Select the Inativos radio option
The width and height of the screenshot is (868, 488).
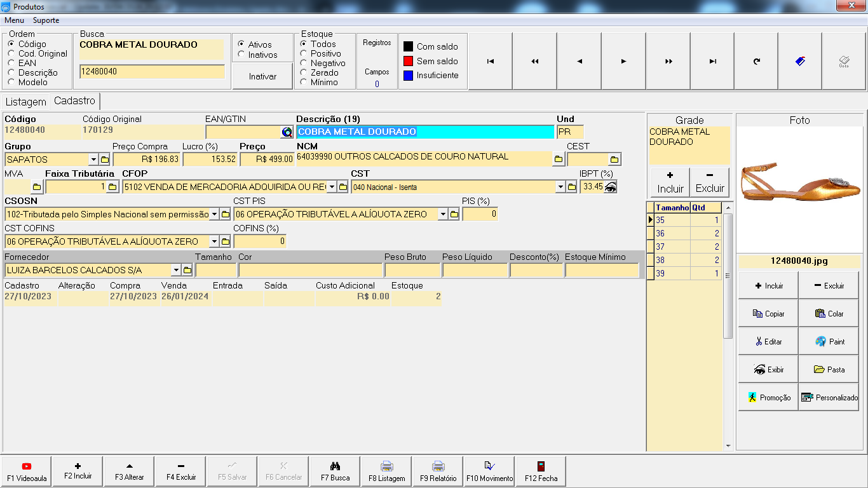click(241, 55)
